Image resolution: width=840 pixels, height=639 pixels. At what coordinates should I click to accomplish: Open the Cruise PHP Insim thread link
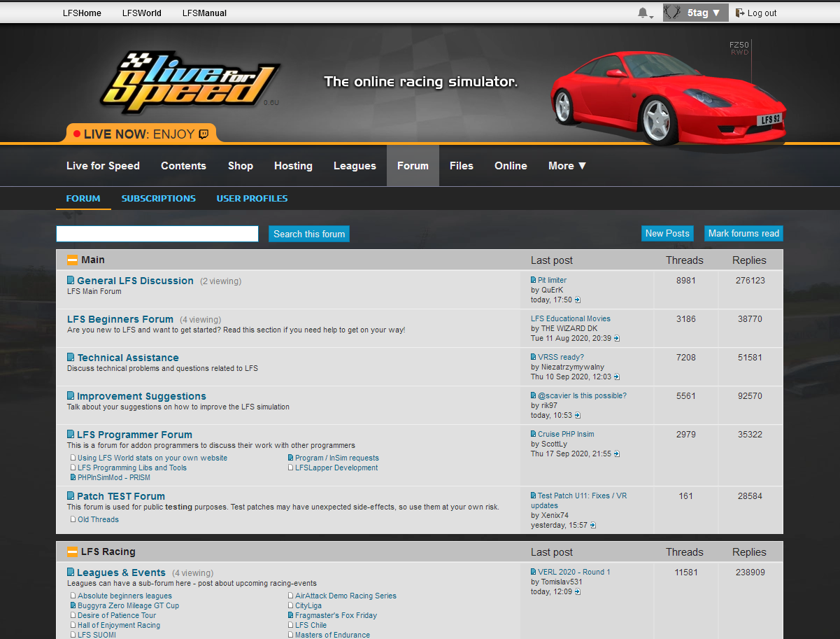566,434
